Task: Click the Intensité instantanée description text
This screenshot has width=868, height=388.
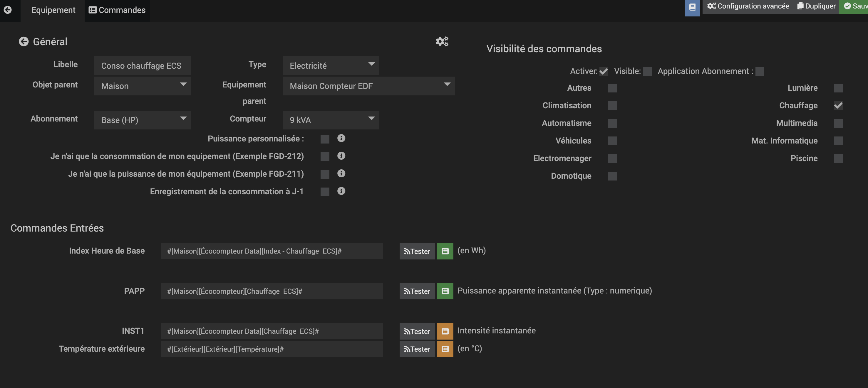Action: [496, 330]
